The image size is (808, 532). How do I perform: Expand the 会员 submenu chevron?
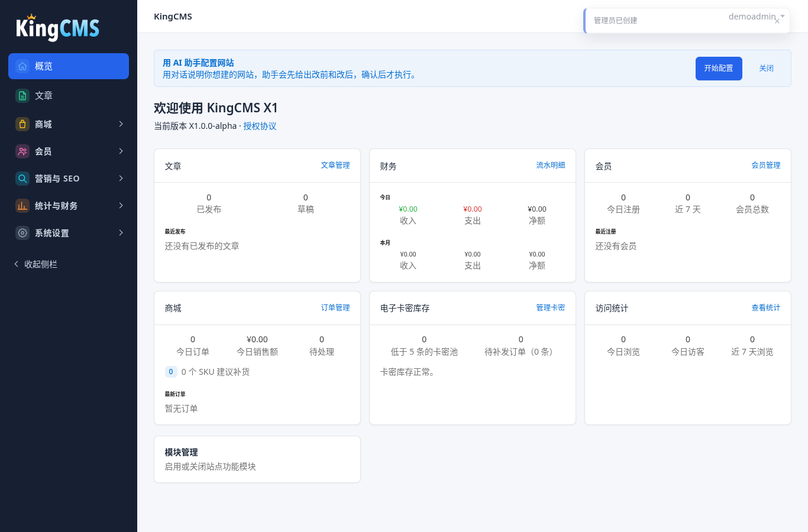121,151
